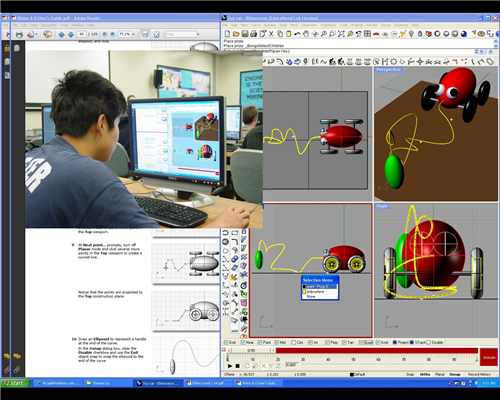Open the Surface menu in Rhinoceros
500x400 pixels.
point(270,25)
